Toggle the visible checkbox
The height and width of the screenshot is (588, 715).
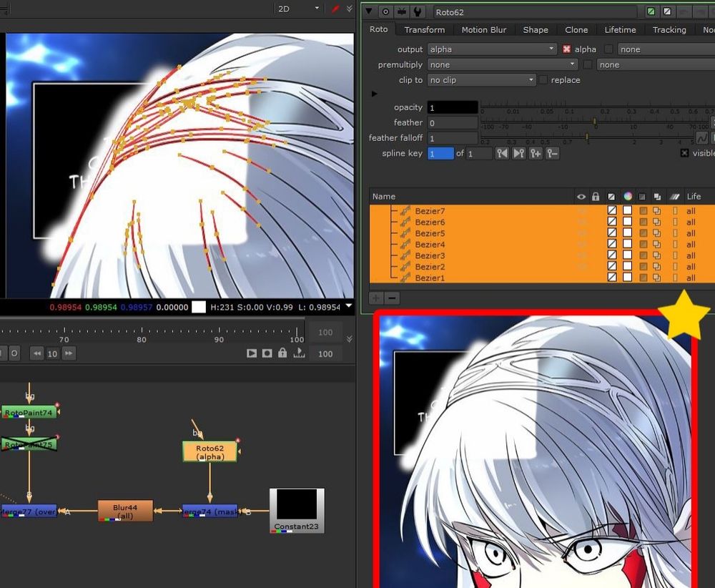coord(684,153)
